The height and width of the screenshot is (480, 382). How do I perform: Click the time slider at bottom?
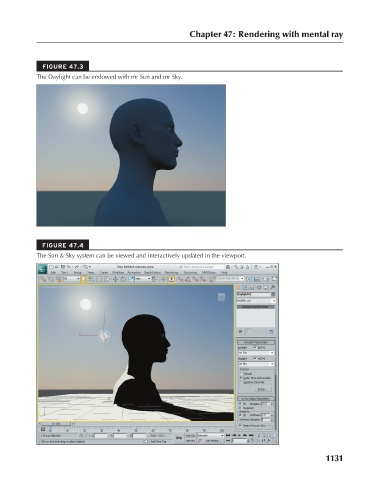coord(56,424)
